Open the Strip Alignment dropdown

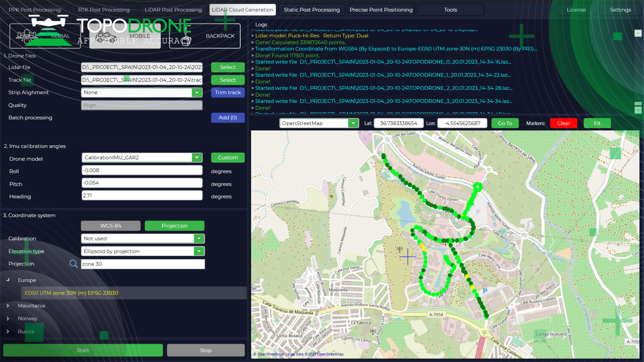197,93
